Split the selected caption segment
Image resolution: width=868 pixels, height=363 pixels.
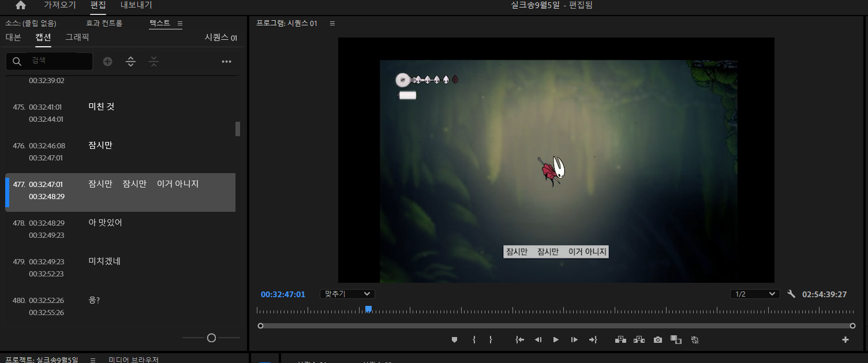tap(131, 62)
